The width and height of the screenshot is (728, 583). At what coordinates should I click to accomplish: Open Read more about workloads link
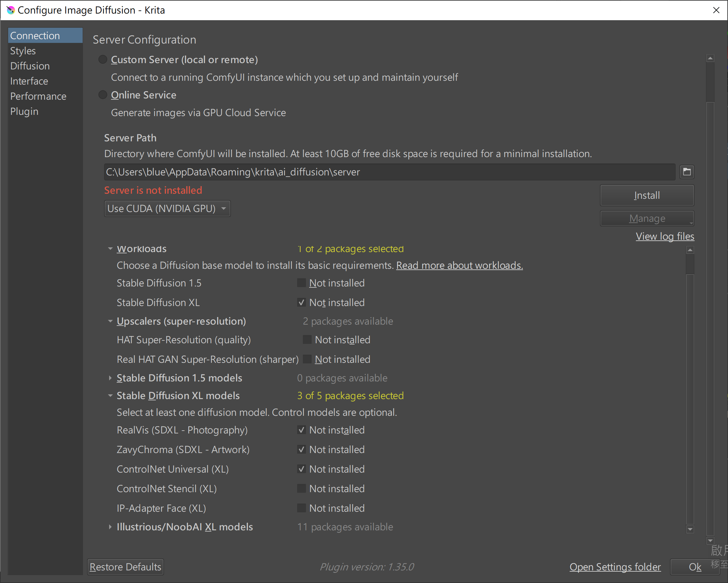[459, 266]
